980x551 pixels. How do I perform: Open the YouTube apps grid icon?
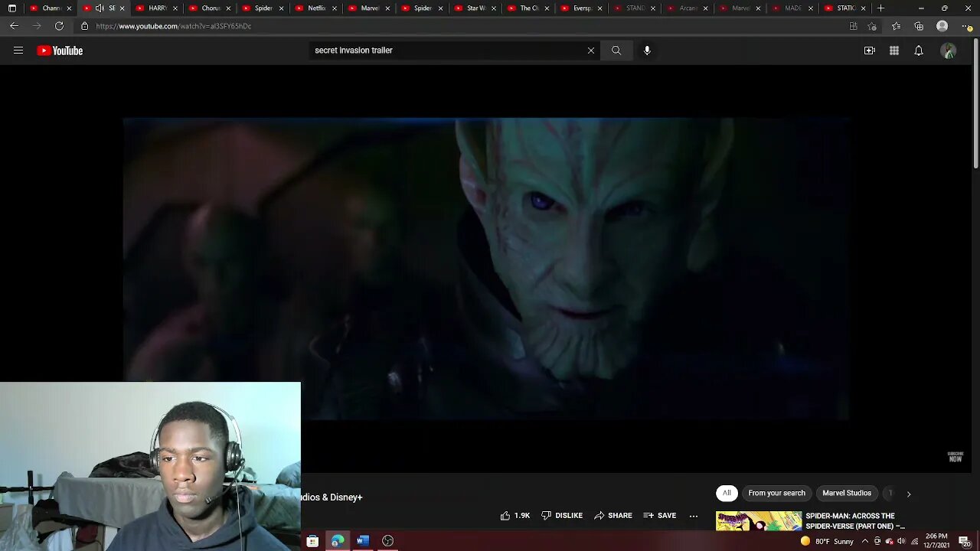pos(894,51)
